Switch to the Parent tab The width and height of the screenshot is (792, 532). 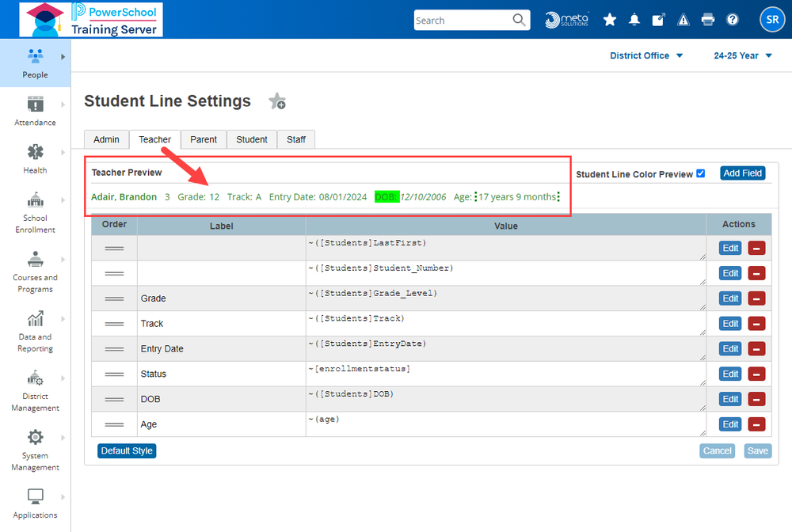click(204, 139)
